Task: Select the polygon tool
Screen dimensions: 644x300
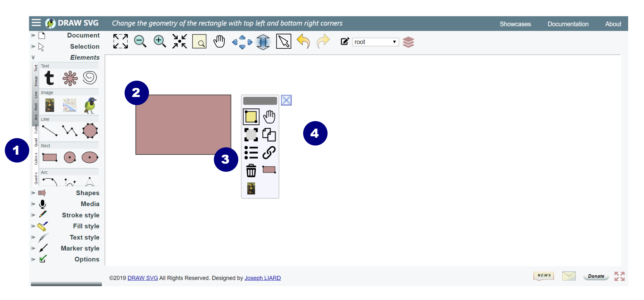Action: tap(90, 131)
